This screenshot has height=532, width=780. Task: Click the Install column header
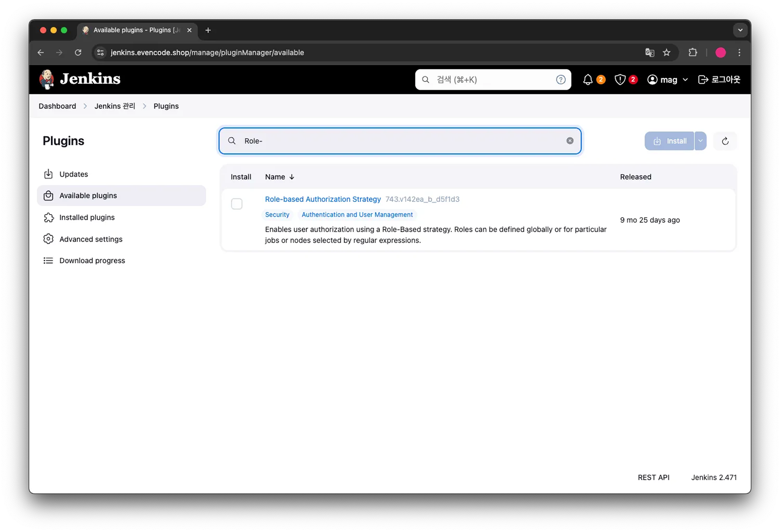pos(241,177)
